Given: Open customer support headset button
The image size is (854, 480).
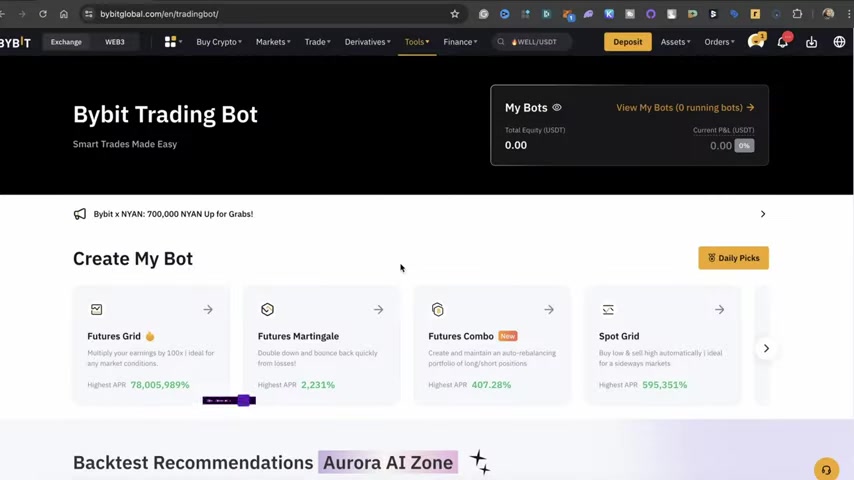Looking at the screenshot, I should pos(826,469).
